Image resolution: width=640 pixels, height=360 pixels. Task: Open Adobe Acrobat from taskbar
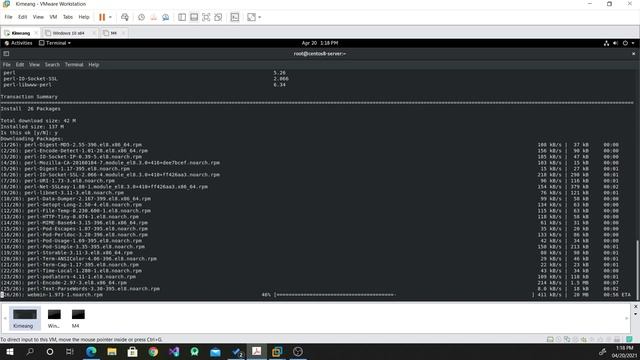tap(256, 351)
